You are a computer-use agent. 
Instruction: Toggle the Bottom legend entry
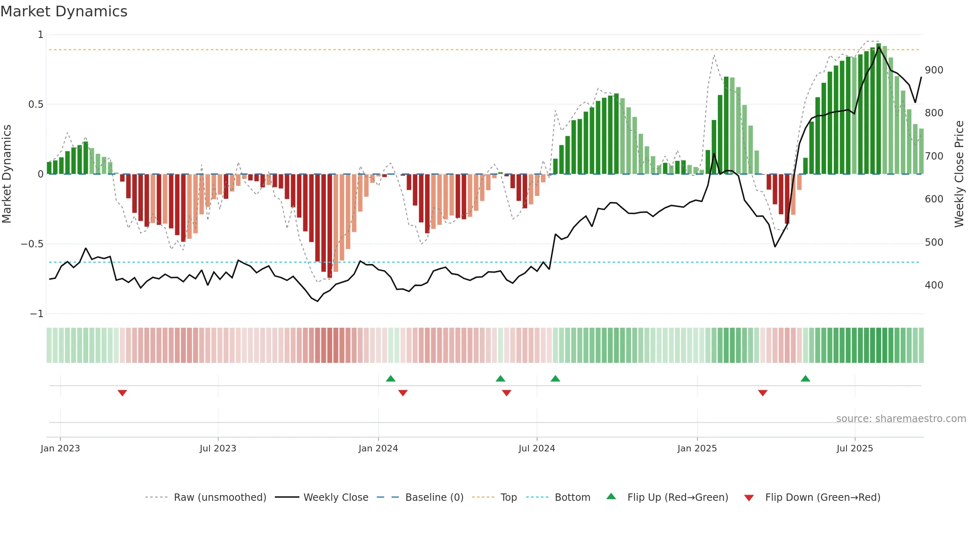pos(558,498)
